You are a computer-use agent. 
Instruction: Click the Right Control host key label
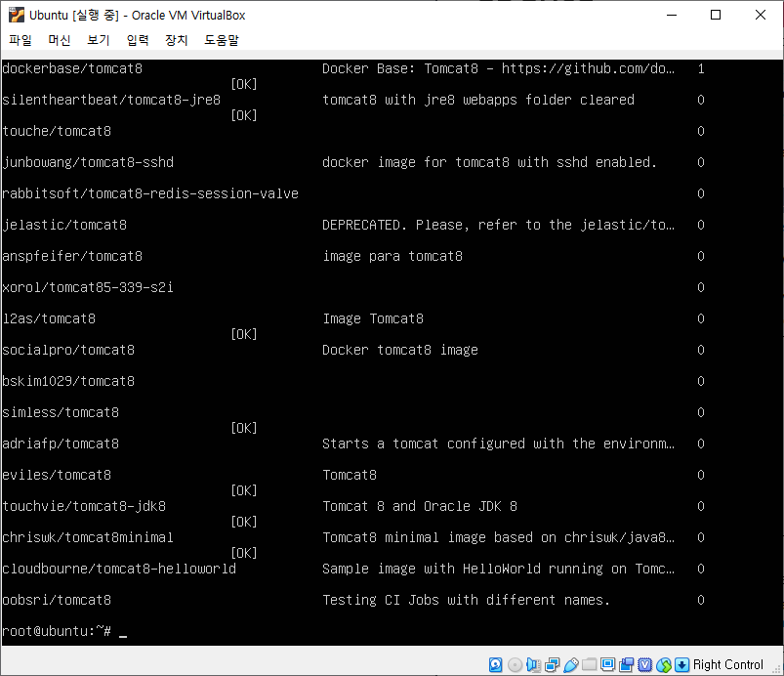pyautogui.click(x=728, y=664)
